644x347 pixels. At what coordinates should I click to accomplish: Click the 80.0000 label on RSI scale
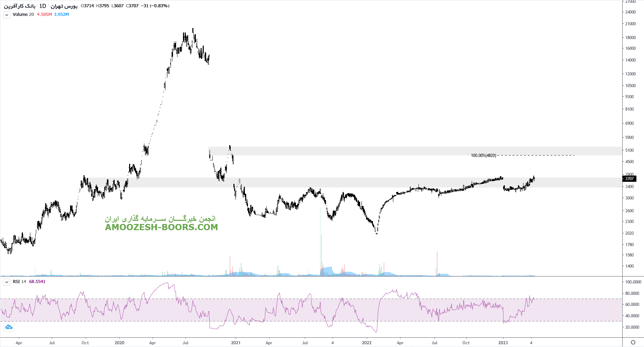click(x=632, y=293)
